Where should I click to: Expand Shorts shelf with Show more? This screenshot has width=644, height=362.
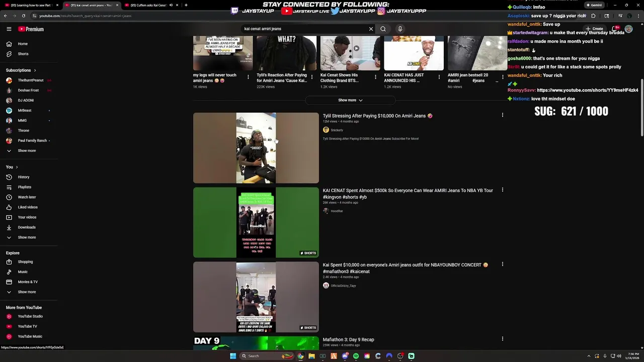coord(350,100)
